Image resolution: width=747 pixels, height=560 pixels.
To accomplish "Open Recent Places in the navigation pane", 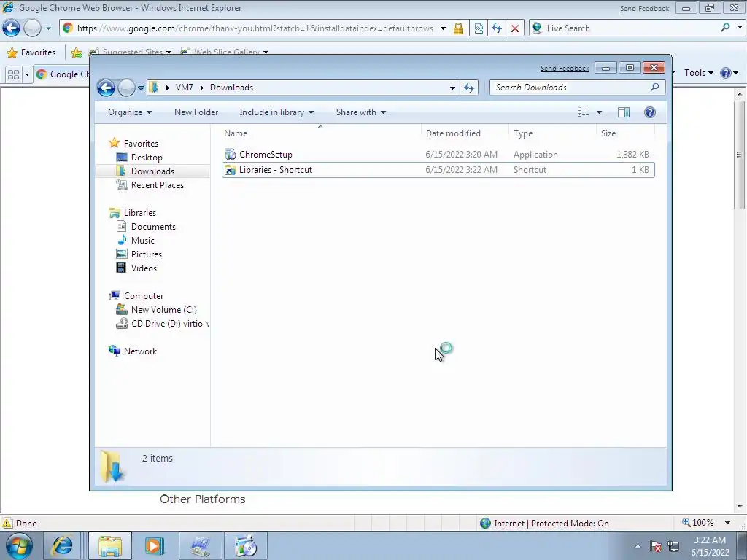I will point(158,184).
